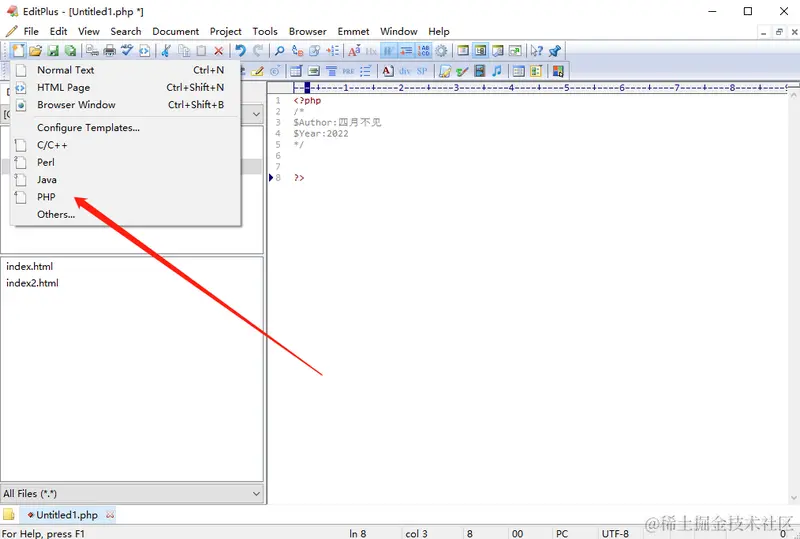Click the Find magnifier icon
The width and height of the screenshot is (800, 539).
click(280, 51)
